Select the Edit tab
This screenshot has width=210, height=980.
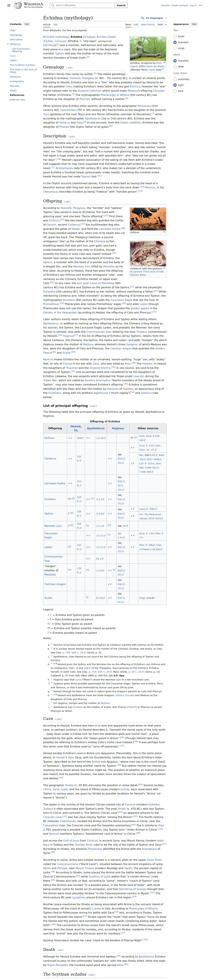tap(136, 24)
